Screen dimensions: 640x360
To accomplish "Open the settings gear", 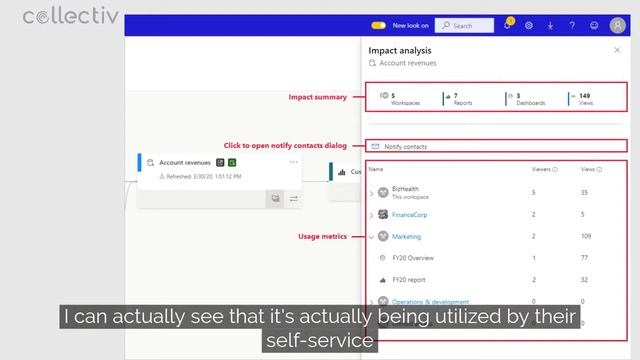I will click(x=529, y=25).
